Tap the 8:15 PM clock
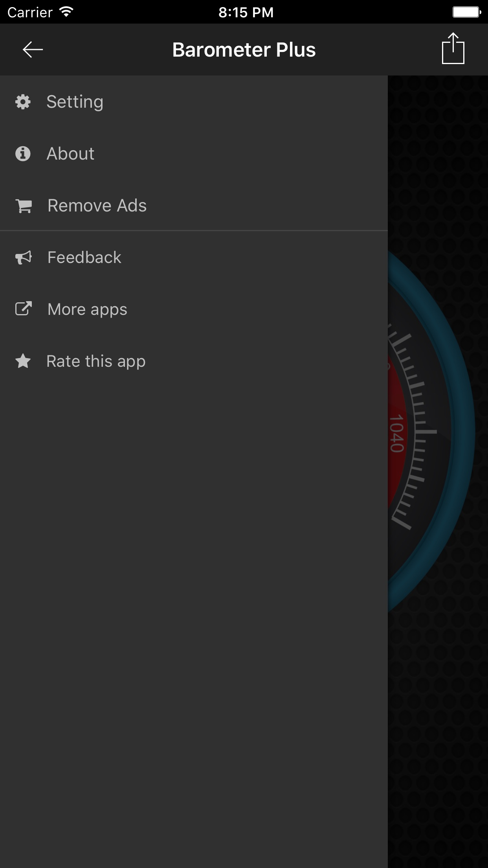The width and height of the screenshot is (488, 868). 246,13
